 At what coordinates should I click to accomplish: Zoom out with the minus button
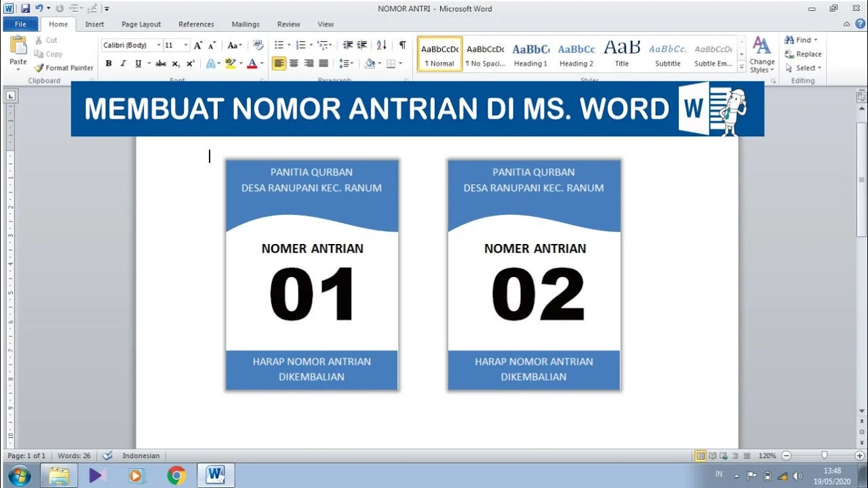(786, 456)
